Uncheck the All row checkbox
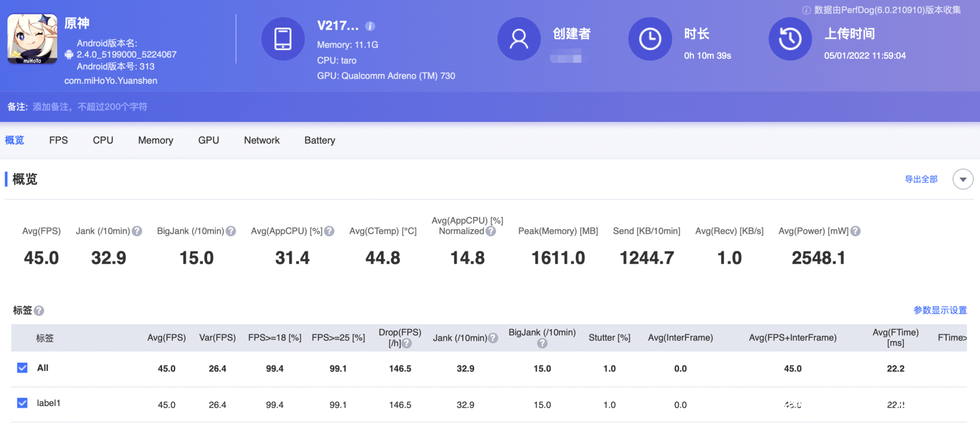 coord(22,368)
